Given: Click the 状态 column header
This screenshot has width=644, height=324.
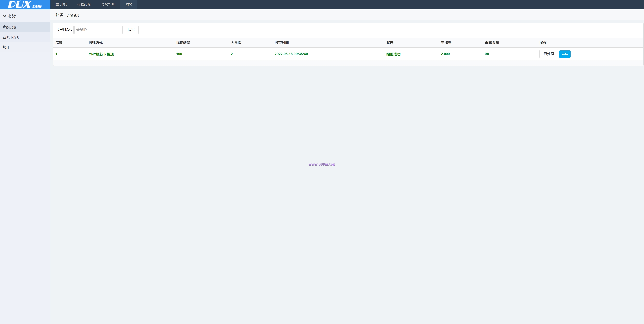Looking at the screenshot, I should tap(390, 43).
